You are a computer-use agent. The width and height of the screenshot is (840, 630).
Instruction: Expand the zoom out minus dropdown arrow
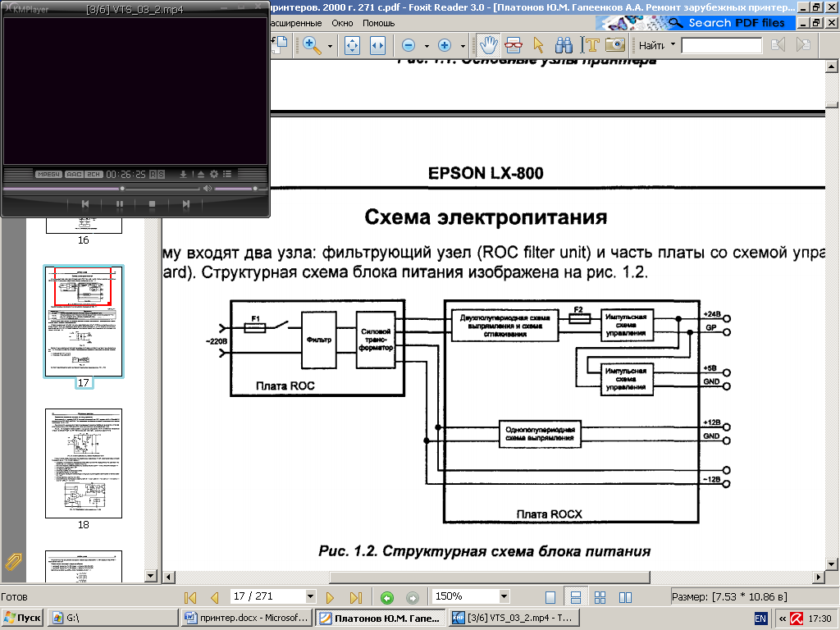427,46
